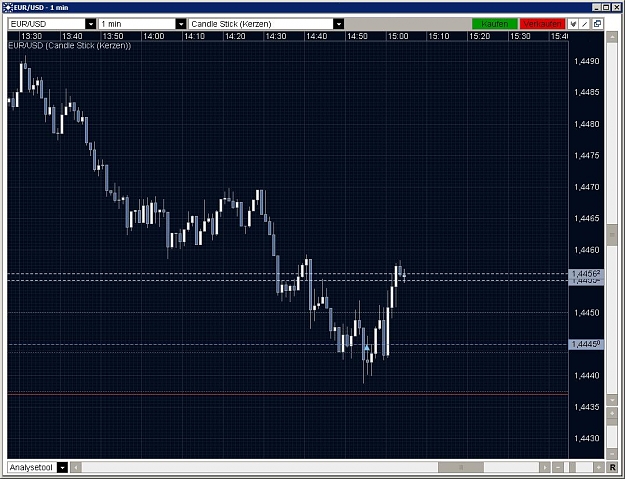
Task: Click the 1,4490 price axis label
Action: click(x=586, y=61)
